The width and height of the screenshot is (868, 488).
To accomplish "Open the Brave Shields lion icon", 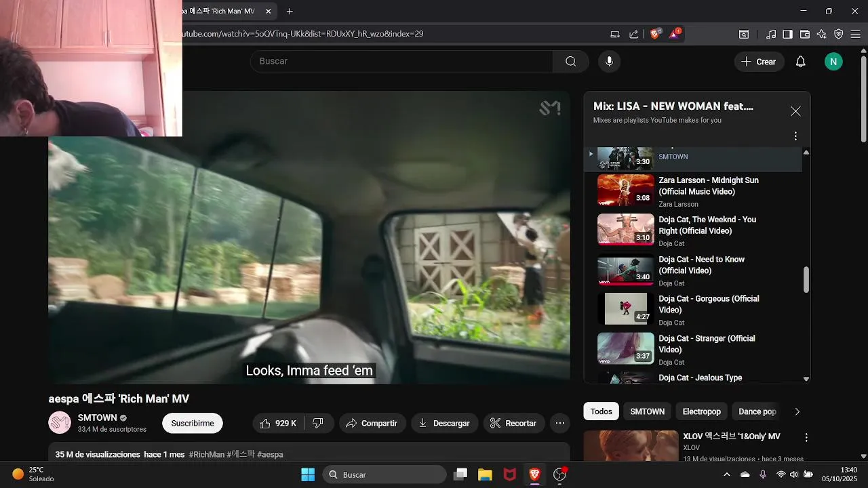I will pyautogui.click(x=655, y=34).
